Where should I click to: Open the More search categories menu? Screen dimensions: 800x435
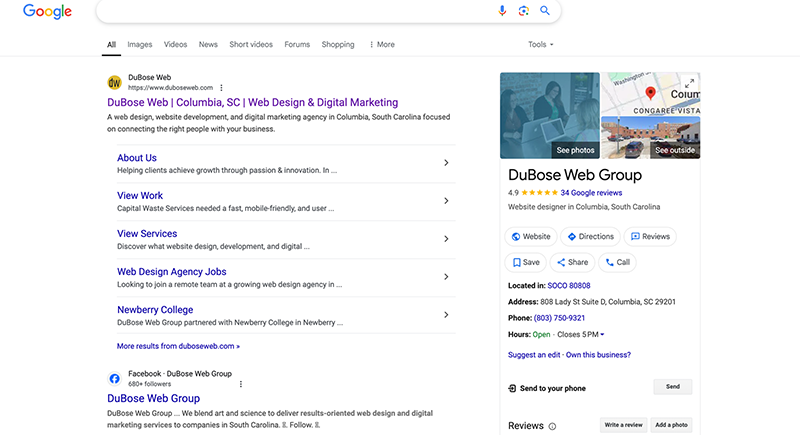coord(382,44)
